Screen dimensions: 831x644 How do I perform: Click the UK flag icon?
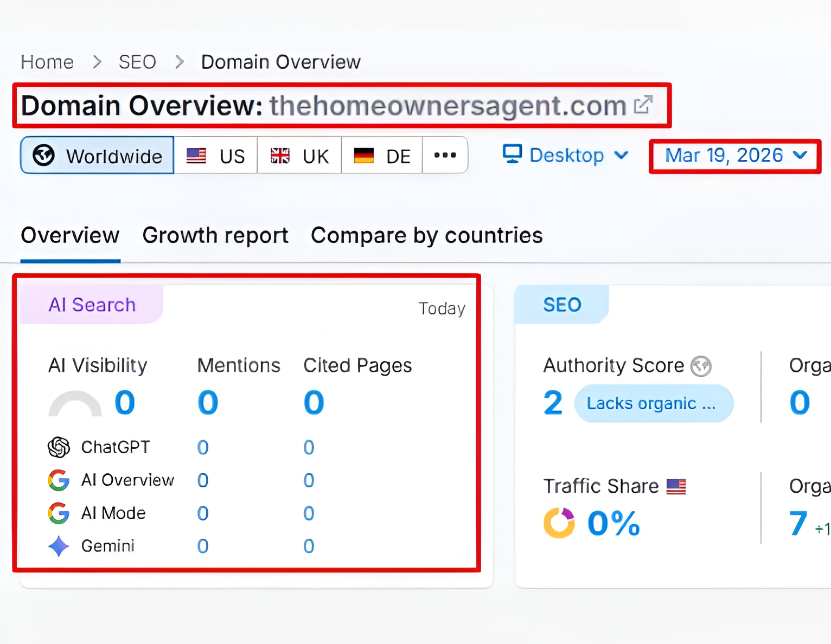click(280, 156)
